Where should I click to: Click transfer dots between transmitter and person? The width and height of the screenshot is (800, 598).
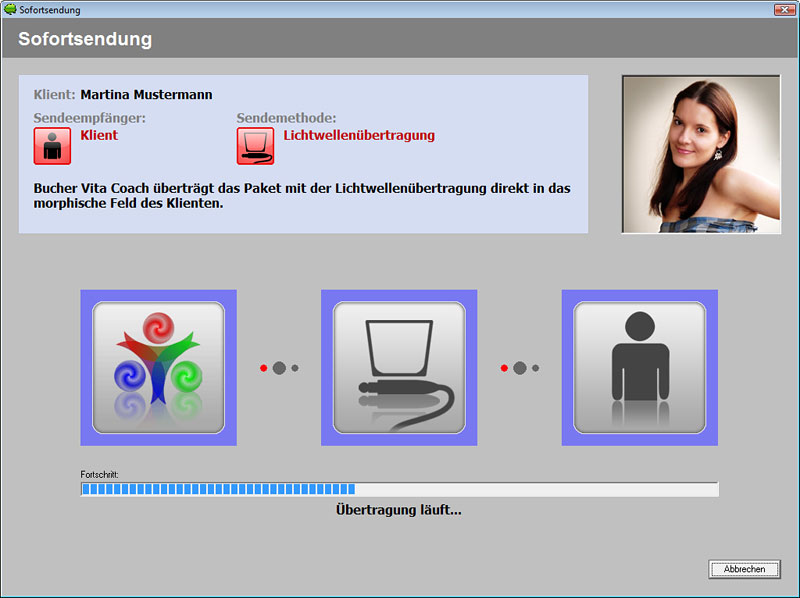coord(519,368)
